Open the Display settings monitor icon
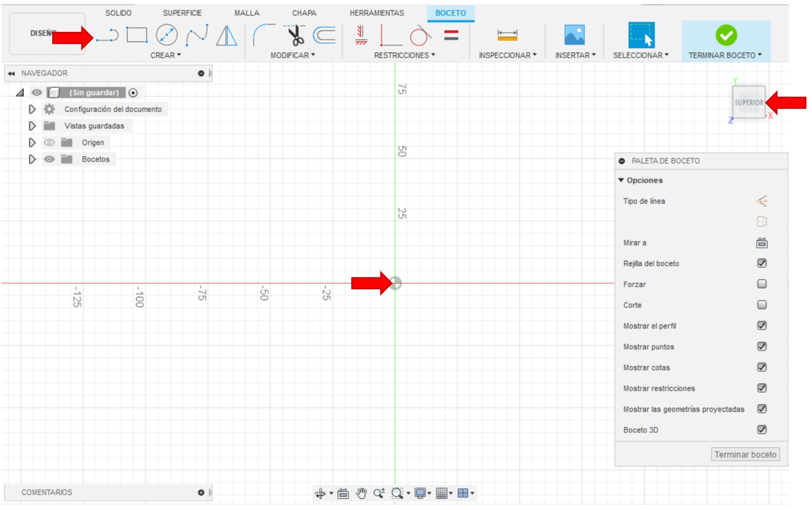Screen dimensions: 812x510 point(420,493)
